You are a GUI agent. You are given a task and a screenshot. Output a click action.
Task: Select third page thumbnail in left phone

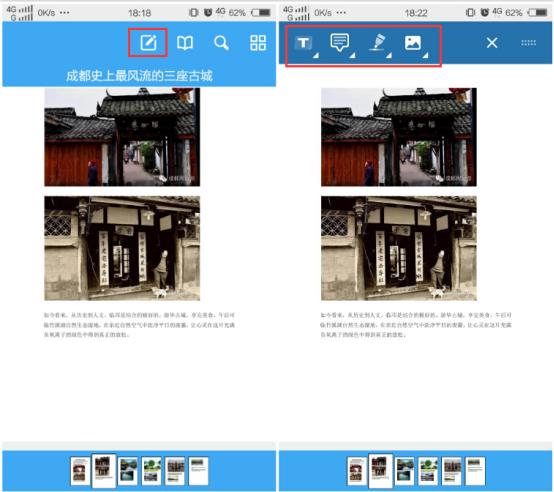coord(128,471)
